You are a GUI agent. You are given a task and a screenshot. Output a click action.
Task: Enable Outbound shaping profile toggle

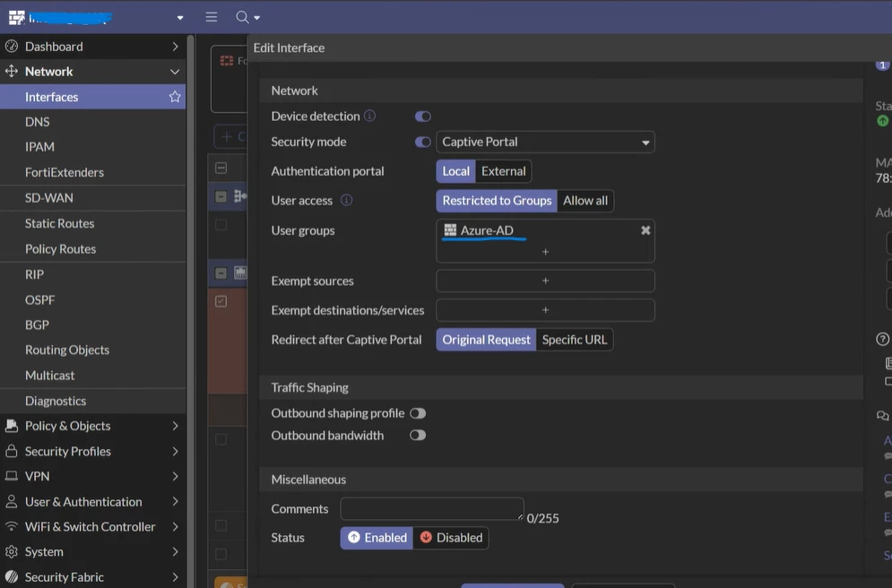418,413
